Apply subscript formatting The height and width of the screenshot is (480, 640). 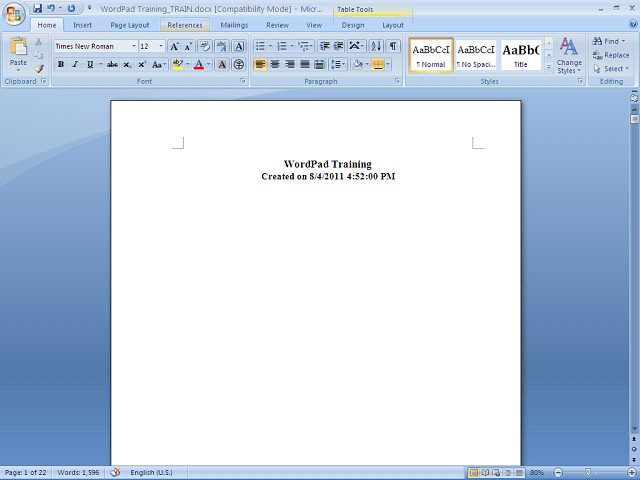tap(127, 64)
